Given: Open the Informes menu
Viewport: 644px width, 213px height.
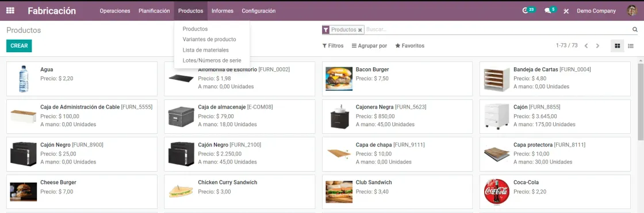Looking at the screenshot, I should click(x=222, y=11).
